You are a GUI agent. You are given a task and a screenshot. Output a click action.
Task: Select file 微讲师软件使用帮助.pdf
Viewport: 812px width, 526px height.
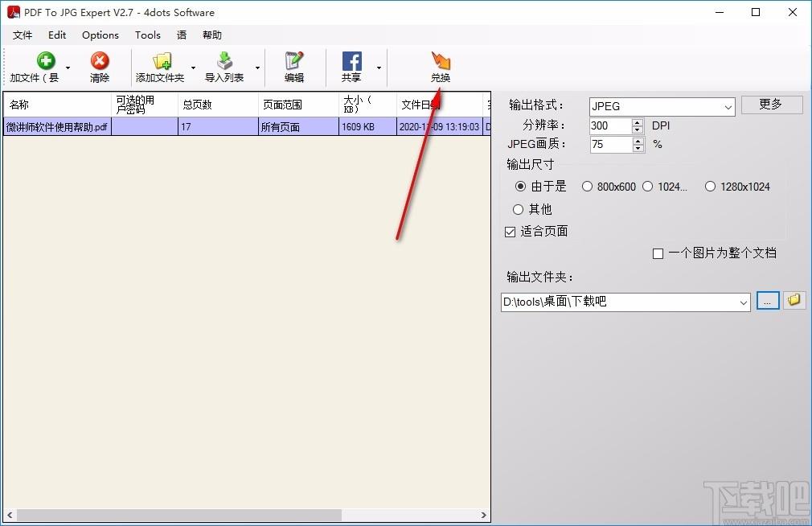[57, 127]
